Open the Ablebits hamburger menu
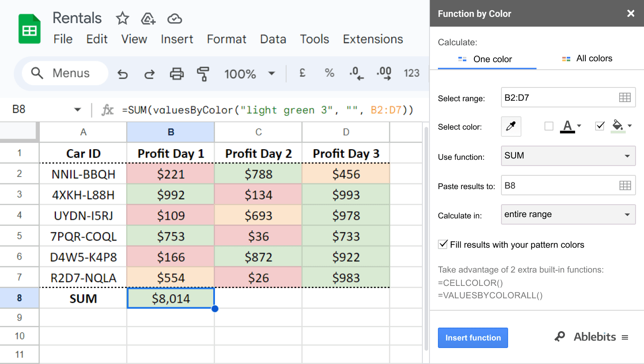This screenshot has width=644, height=364. coord(625,337)
